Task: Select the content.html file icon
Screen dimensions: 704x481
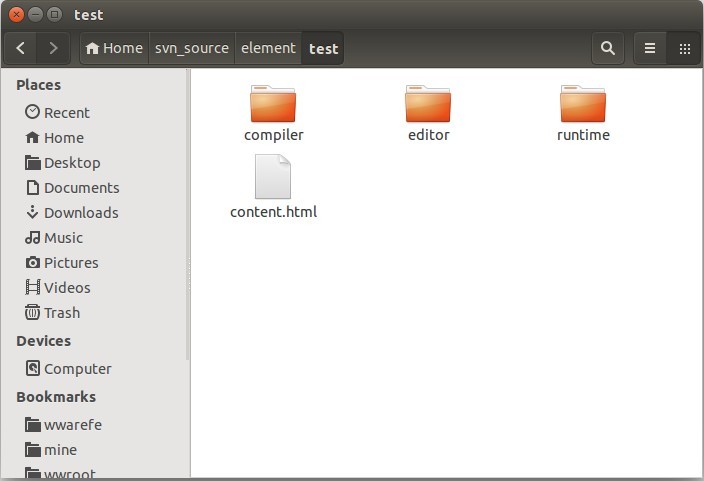Action: click(x=273, y=177)
